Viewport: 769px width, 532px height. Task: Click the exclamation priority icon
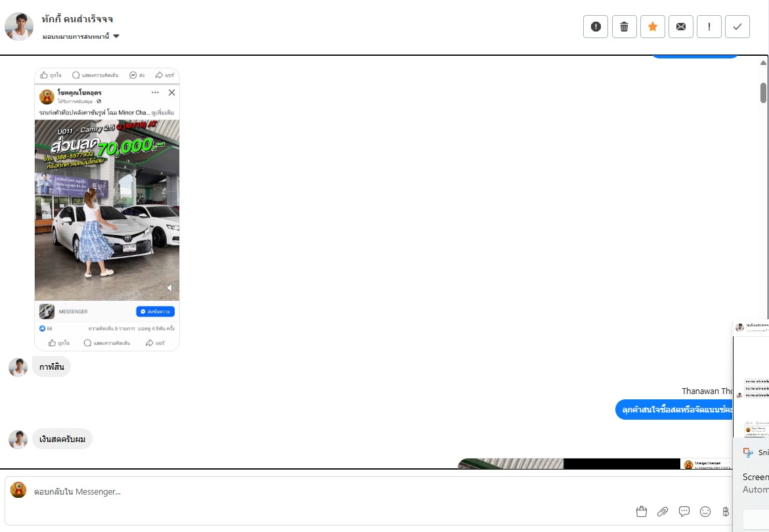point(709,26)
